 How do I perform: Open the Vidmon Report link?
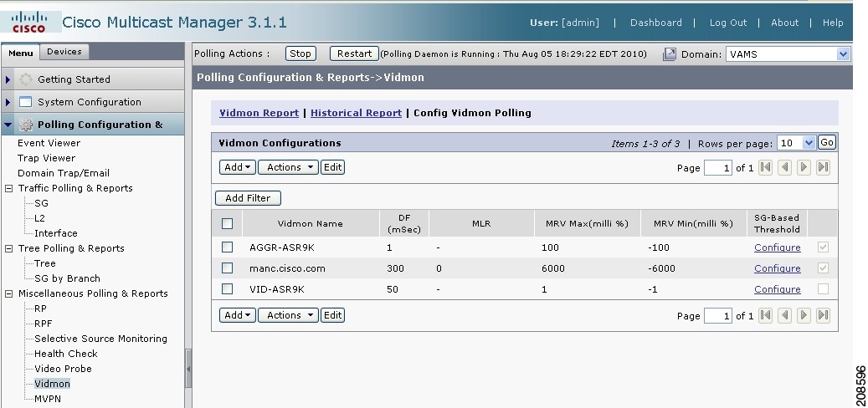pos(259,113)
